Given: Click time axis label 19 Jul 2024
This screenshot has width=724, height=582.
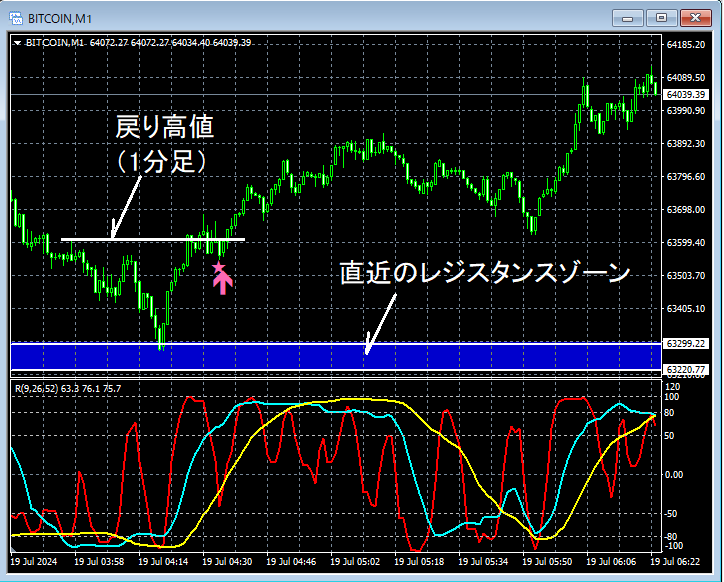Looking at the screenshot, I should 34,562.
